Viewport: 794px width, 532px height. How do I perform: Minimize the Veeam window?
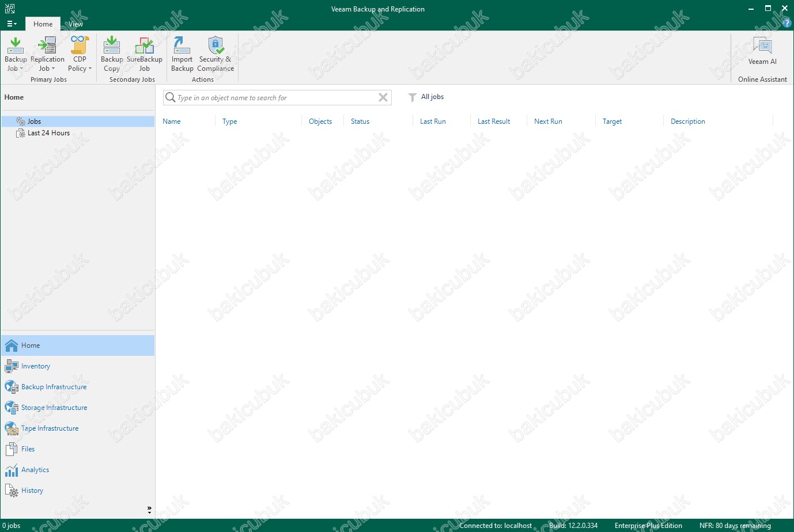(751, 9)
